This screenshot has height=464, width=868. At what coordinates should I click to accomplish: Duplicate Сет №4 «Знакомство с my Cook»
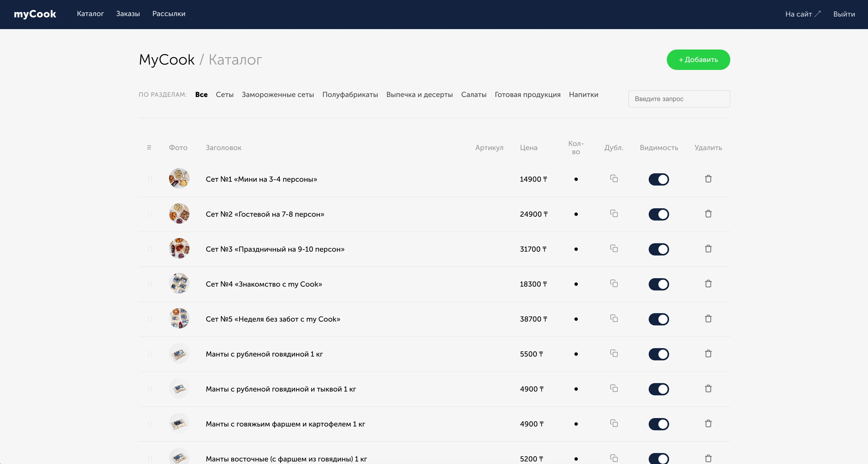pos(614,284)
